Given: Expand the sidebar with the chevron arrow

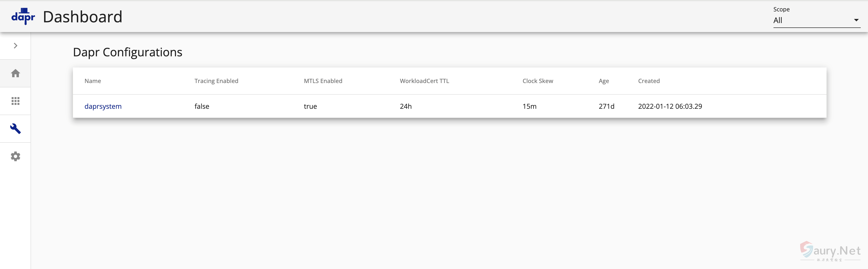Looking at the screenshot, I should coord(16,46).
